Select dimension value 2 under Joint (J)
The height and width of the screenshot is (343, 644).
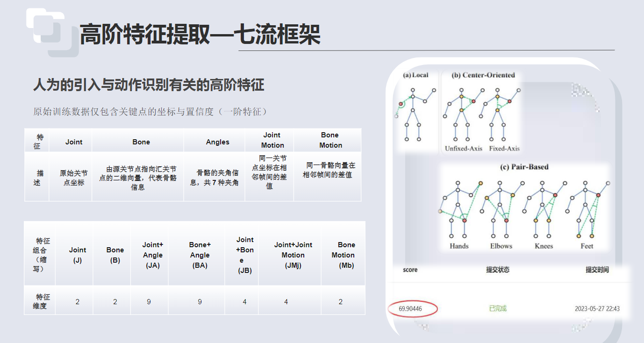coord(78,302)
